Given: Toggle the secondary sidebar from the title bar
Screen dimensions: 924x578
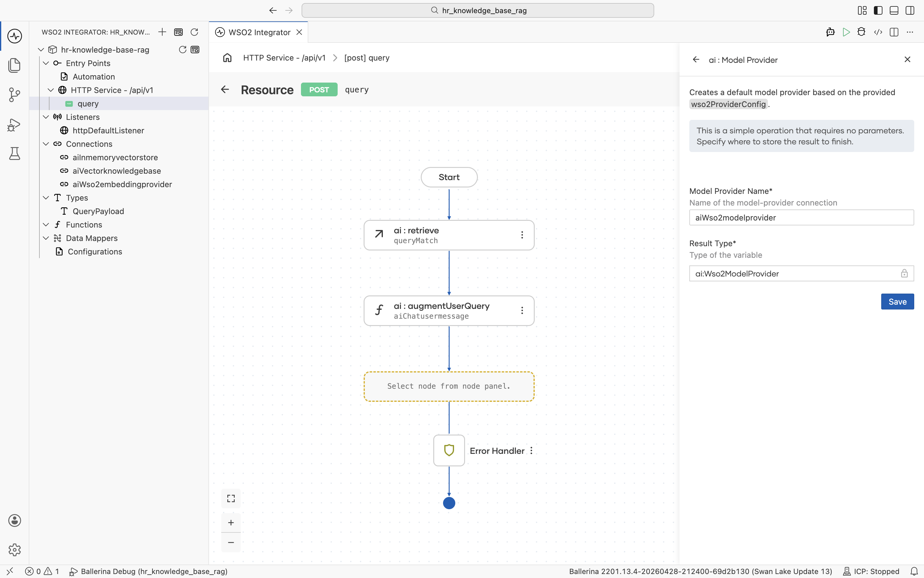Looking at the screenshot, I should coord(910,10).
